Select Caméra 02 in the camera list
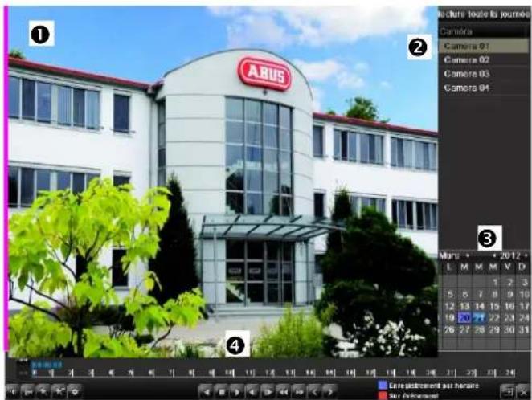532x400 pixels. click(482, 60)
